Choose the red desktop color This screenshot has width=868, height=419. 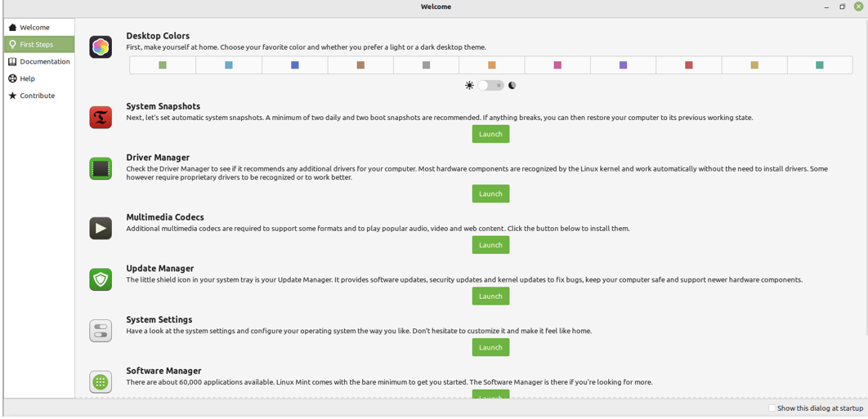pyautogui.click(x=689, y=65)
